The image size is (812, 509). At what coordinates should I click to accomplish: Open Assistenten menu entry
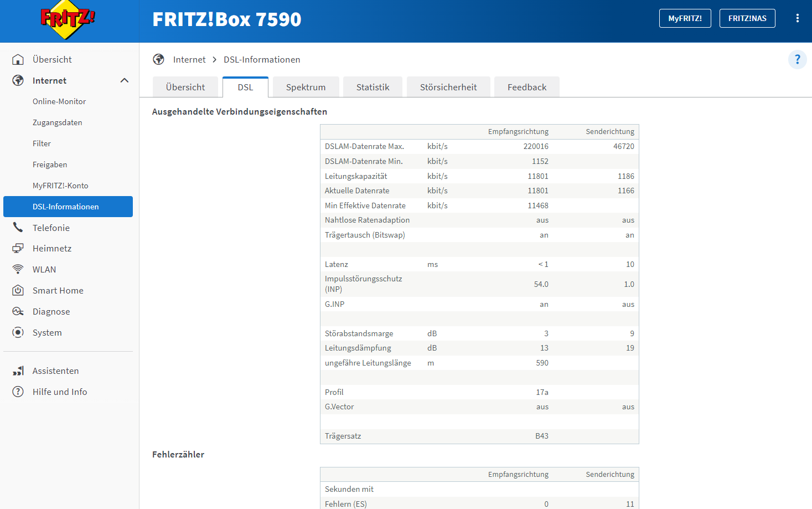tap(55, 371)
